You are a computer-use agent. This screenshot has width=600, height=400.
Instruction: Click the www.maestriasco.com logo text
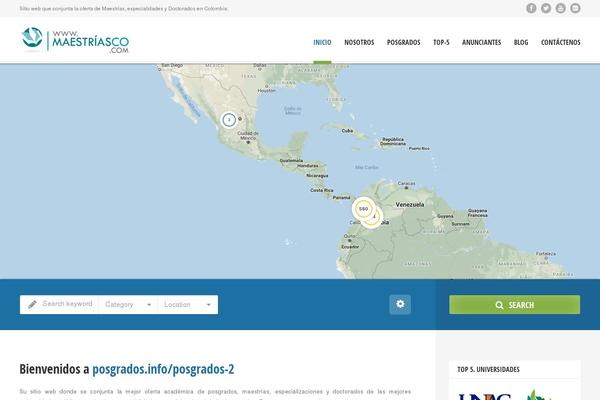[x=90, y=41]
